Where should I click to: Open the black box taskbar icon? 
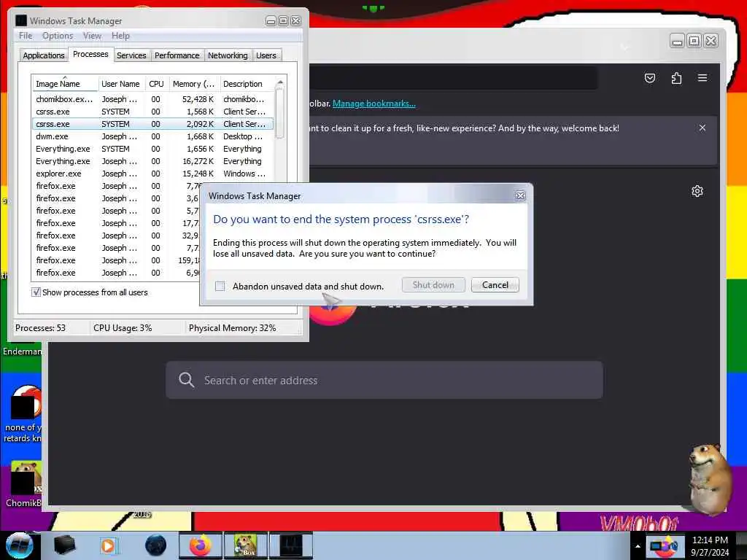64,545
